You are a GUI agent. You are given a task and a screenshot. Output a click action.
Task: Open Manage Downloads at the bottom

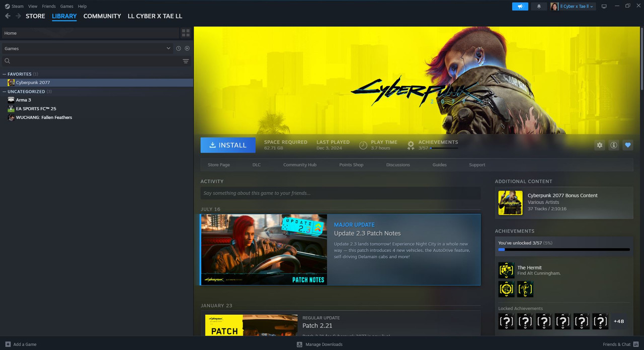[319, 344]
